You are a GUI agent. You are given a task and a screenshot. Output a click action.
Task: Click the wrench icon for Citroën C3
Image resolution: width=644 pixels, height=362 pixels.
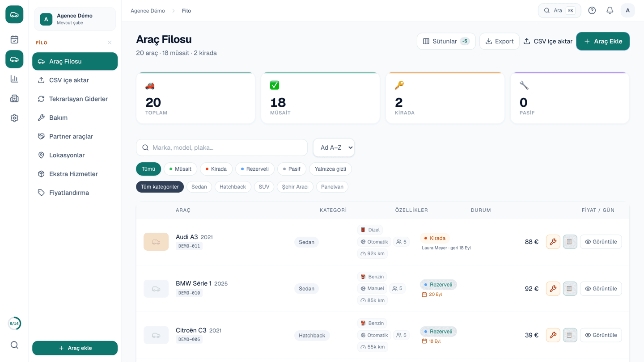point(553,335)
